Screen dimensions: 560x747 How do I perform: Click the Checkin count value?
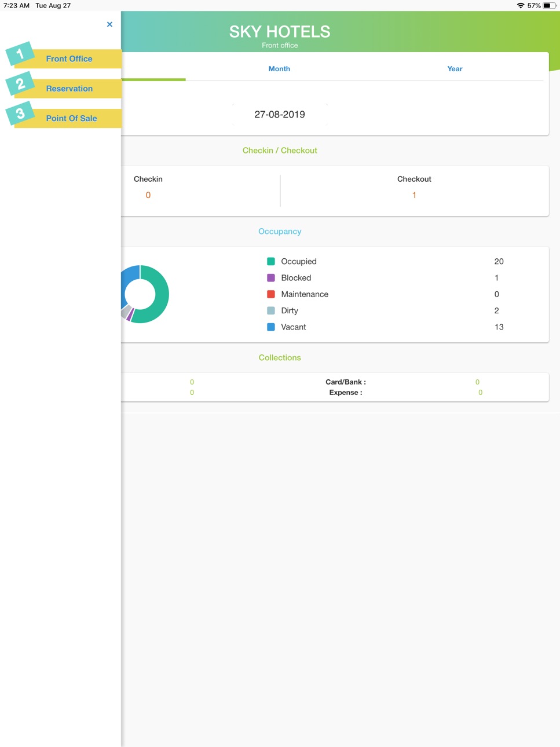148,195
